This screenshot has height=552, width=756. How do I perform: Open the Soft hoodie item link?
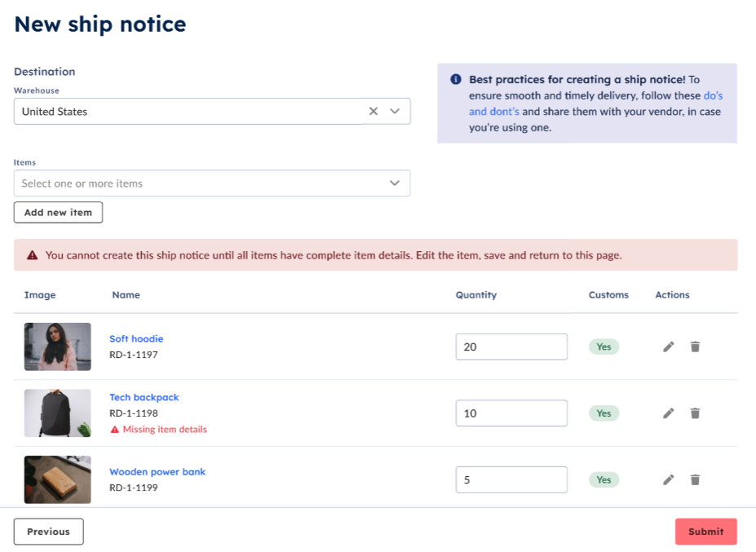(136, 339)
